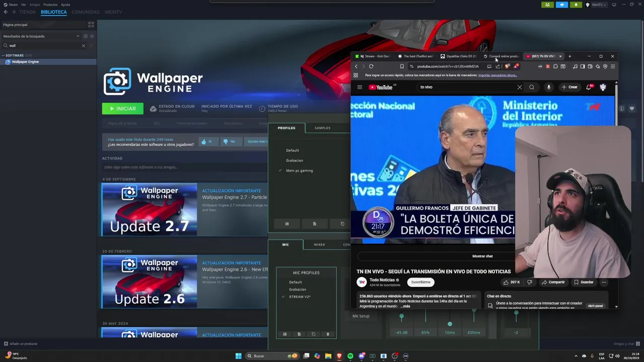This screenshot has width=644, height=362.
Task: Click the delete trash icon in Mic Profiles
Action: (328, 334)
